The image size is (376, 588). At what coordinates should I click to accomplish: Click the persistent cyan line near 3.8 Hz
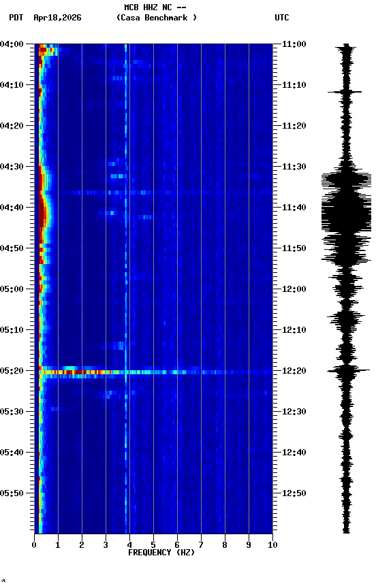point(126,289)
